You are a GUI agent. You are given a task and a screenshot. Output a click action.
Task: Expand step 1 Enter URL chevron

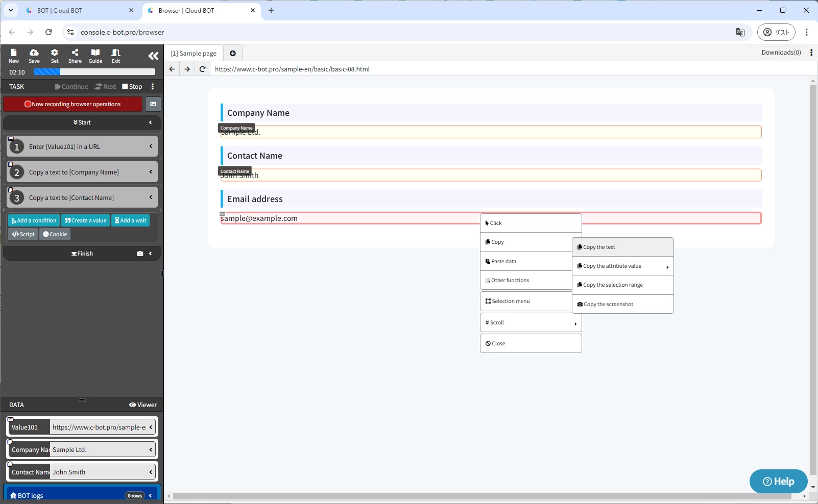[151, 146]
